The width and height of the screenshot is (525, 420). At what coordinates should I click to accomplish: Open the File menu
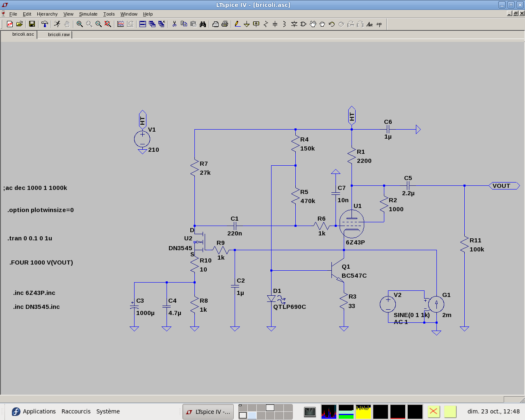click(x=13, y=14)
